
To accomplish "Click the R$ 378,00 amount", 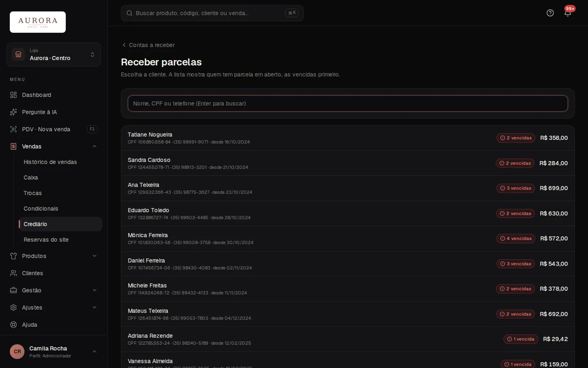I will (554, 289).
